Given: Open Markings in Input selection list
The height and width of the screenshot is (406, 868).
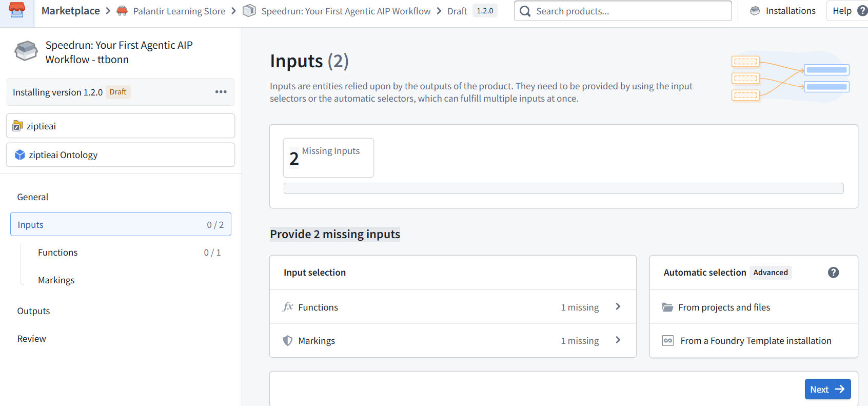Looking at the screenshot, I should click(453, 340).
